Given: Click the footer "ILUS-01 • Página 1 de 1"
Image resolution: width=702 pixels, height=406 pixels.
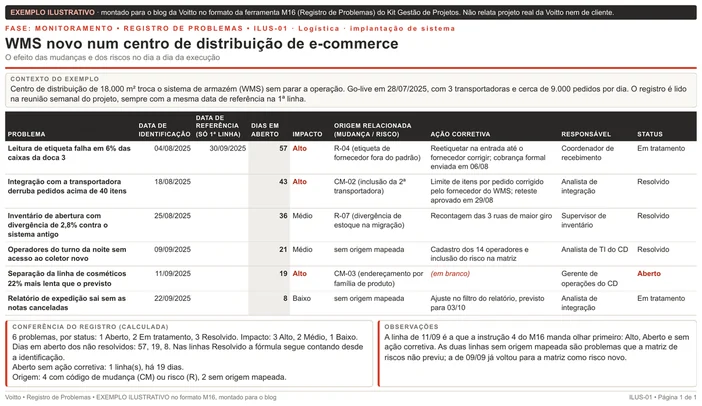Looking at the screenshot, I should pos(663,397).
